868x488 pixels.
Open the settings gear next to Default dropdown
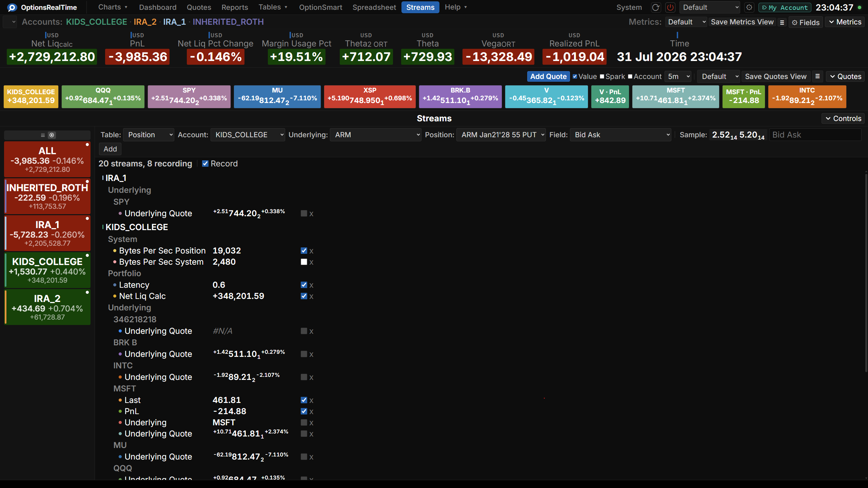coord(749,7)
